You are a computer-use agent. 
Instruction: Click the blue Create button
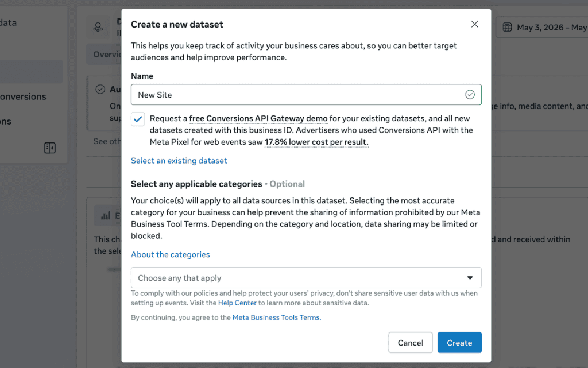[x=459, y=343]
